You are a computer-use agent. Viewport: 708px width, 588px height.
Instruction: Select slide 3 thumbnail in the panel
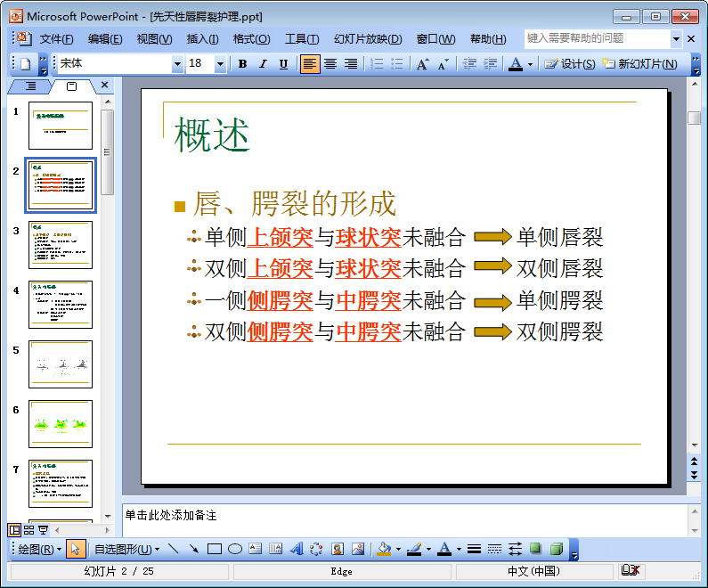61,244
